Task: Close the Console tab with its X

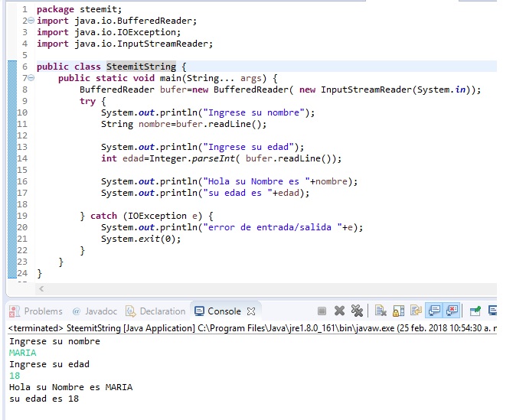Action: pyautogui.click(x=251, y=311)
